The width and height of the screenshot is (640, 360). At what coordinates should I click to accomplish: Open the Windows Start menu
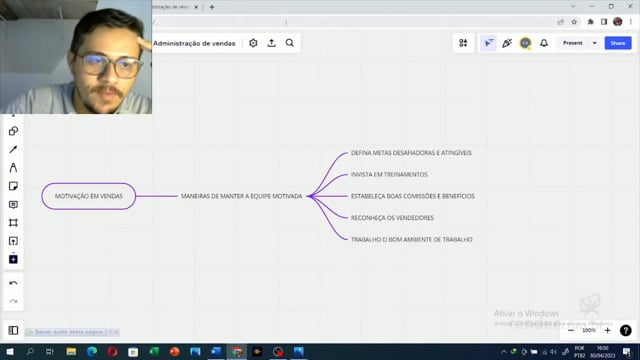coord(10,351)
